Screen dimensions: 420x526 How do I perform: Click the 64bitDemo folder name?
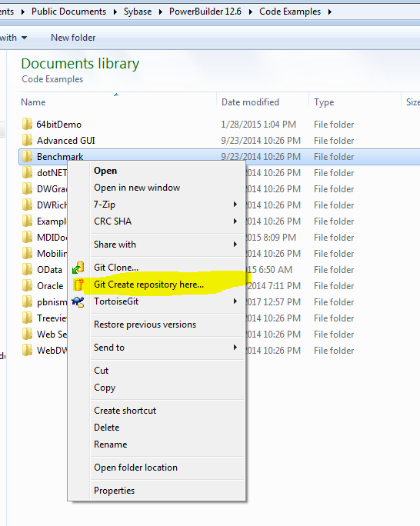point(59,125)
